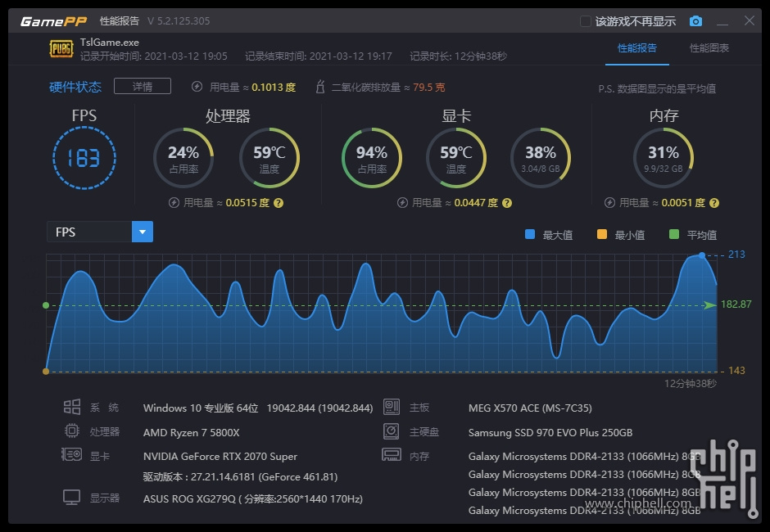Click the RAM usage 31% gauge
Screen dimensions: 770x532
(664, 158)
